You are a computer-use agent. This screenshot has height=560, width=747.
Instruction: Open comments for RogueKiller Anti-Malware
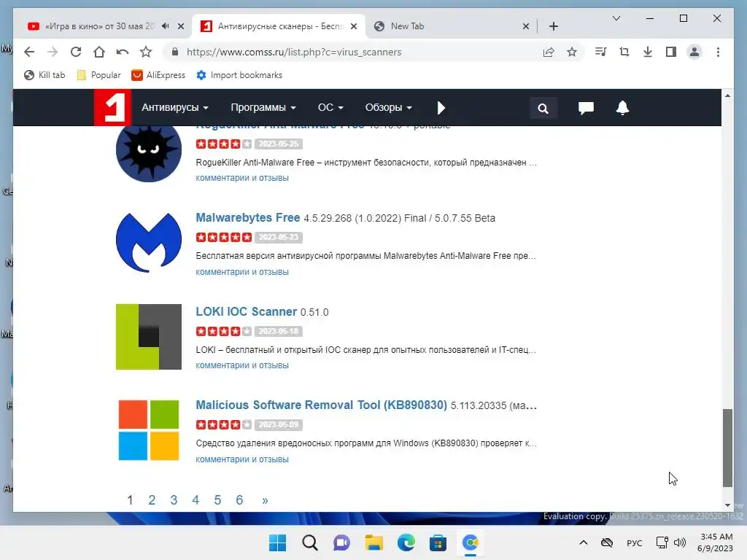242,178
